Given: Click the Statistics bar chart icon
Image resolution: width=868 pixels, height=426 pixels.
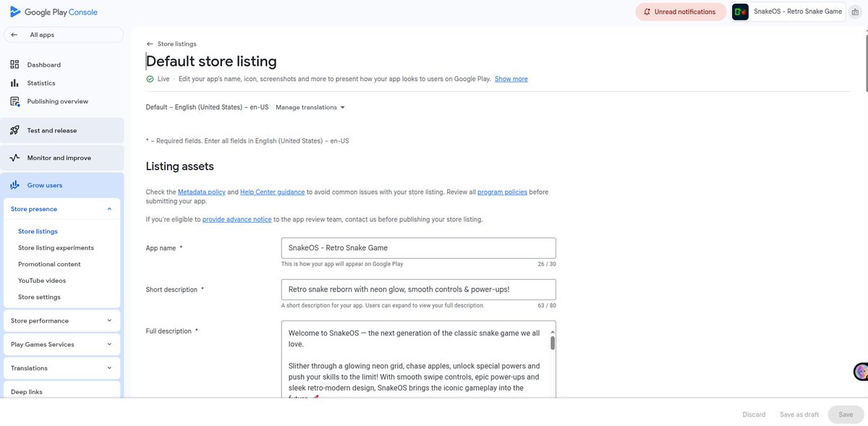Looking at the screenshot, I should click(x=14, y=83).
